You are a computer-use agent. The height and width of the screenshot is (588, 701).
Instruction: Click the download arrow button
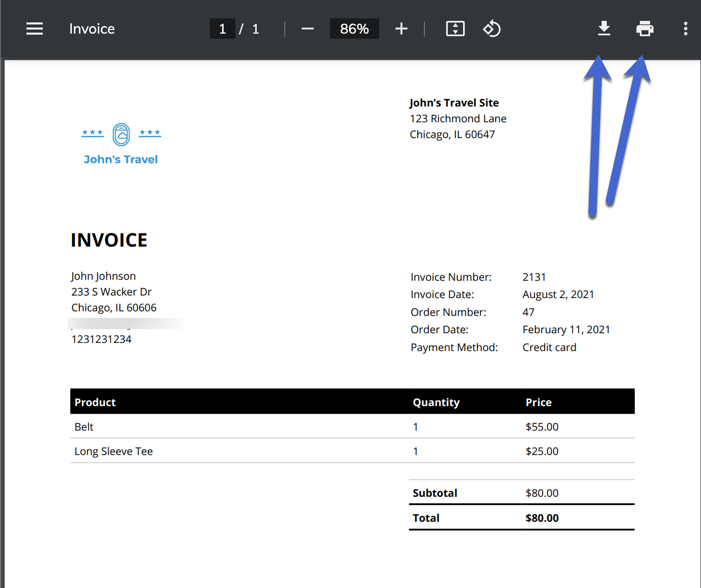(604, 29)
